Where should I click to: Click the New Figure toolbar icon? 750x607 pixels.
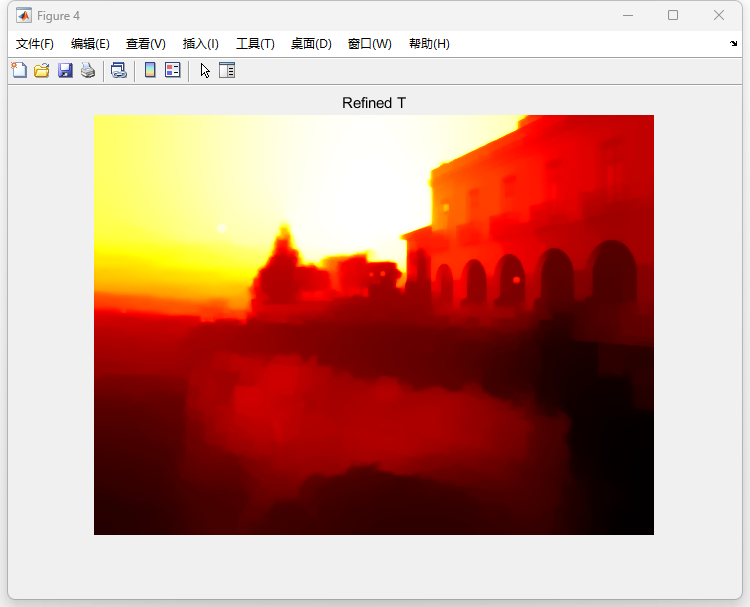[x=19, y=70]
